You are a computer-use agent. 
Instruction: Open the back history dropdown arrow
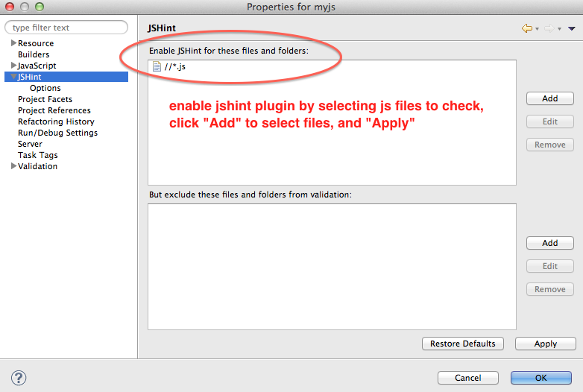click(537, 29)
